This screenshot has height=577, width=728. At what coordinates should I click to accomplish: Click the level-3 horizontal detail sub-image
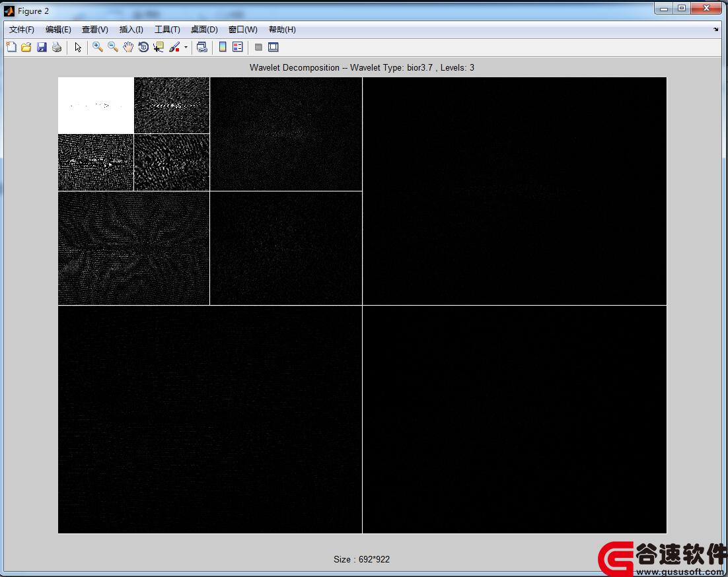172,105
